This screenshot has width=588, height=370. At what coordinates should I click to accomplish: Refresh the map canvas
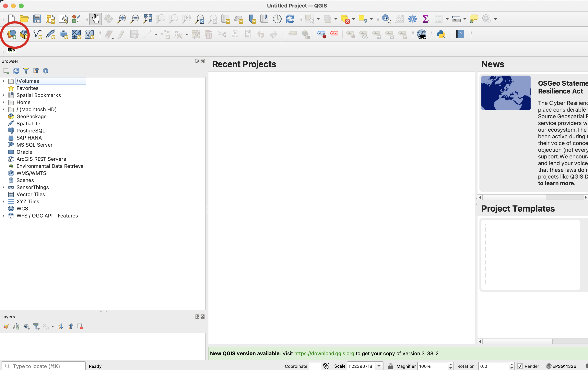pos(290,19)
